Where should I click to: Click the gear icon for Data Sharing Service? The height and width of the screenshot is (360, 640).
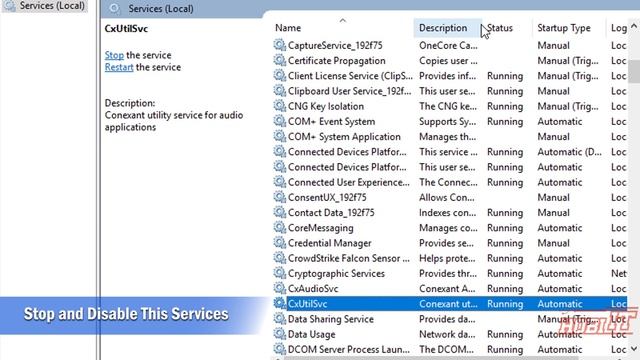pyautogui.click(x=280, y=319)
